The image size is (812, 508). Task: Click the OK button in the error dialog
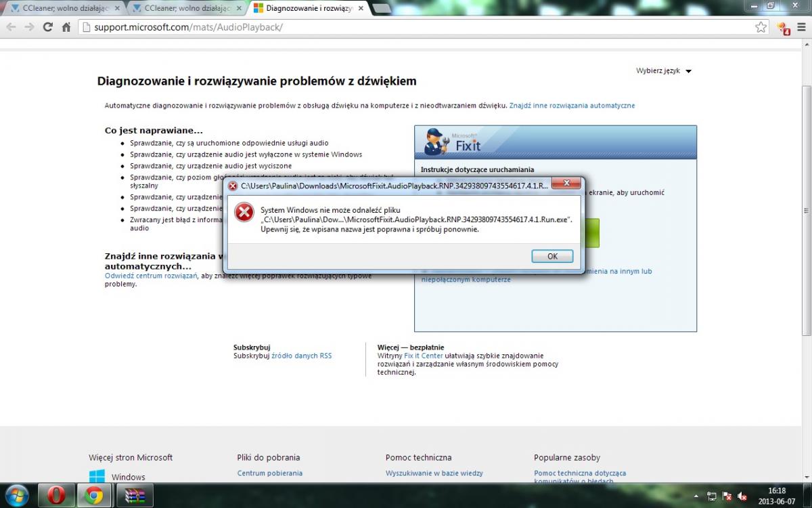(552, 256)
